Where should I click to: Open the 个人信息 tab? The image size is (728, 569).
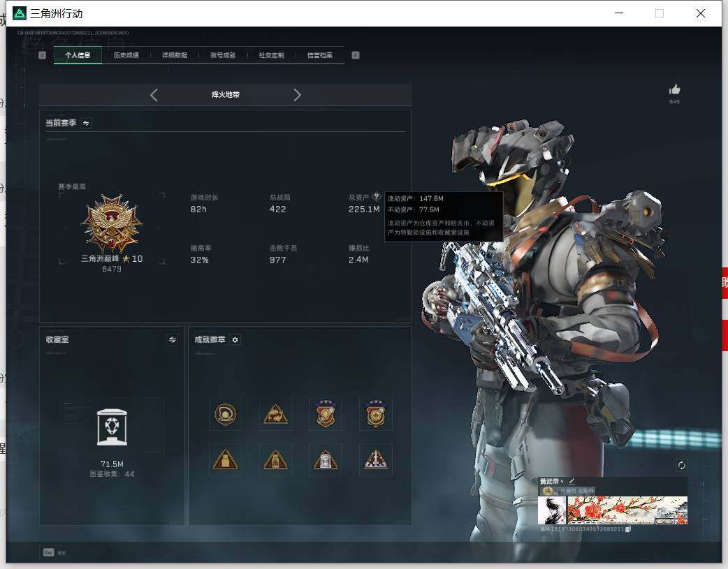tap(78, 55)
